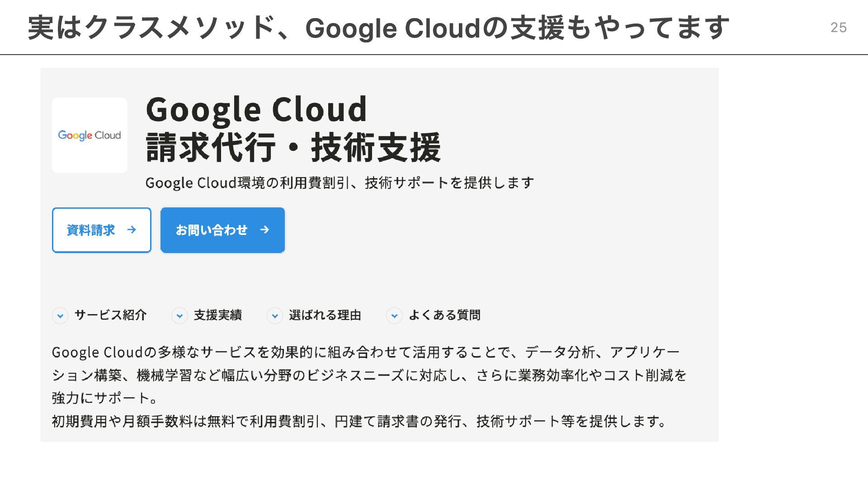
Task: Click the slide page number 25
Action: click(839, 28)
